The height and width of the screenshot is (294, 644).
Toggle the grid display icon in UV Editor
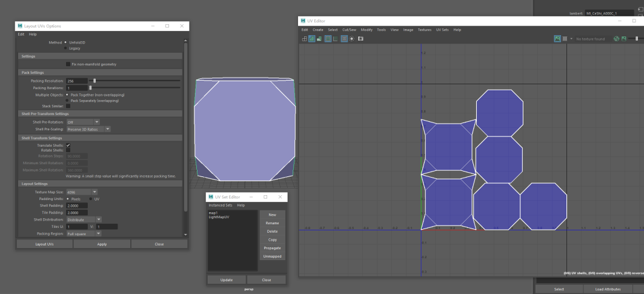click(344, 39)
